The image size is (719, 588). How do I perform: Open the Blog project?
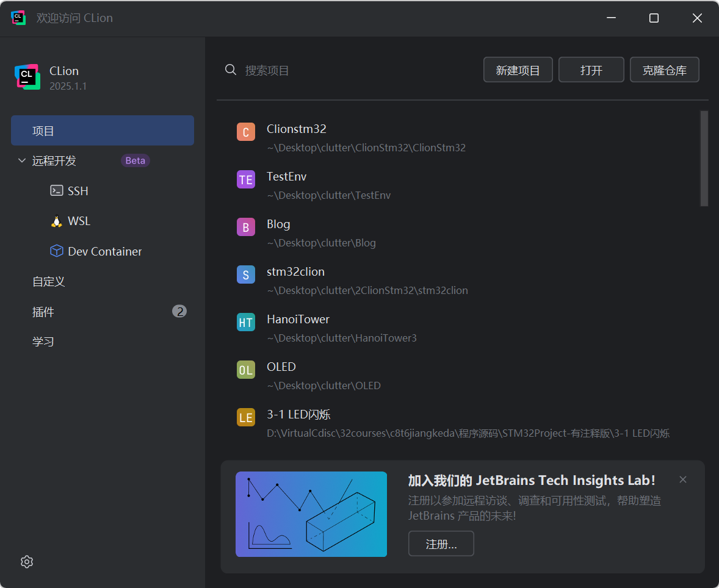click(278, 224)
